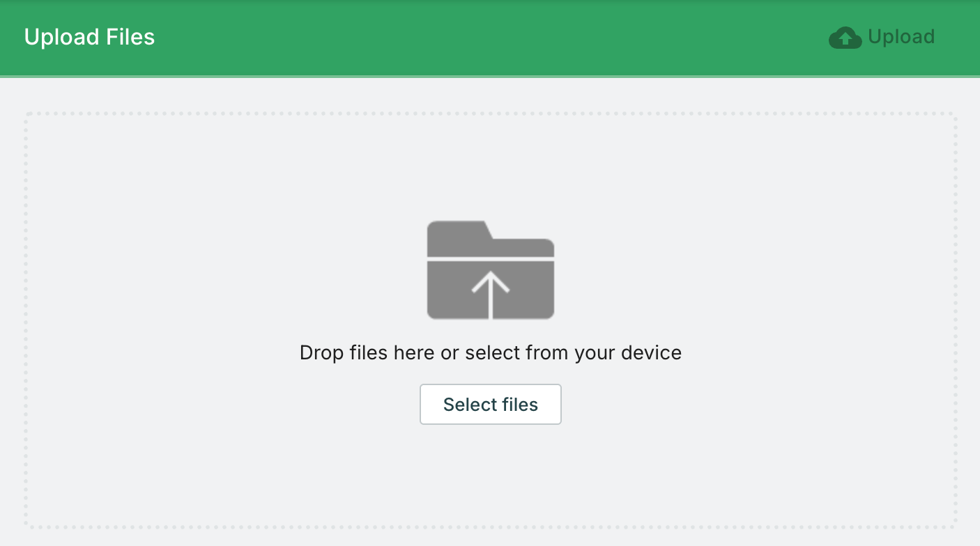Click the word "files" on the Select button
The width and height of the screenshot is (980, 546).
click(x=520, y=405)
